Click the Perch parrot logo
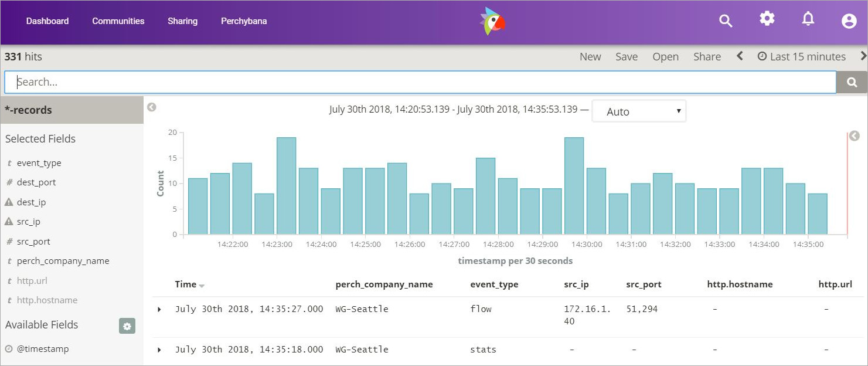The height and width of the screenshot is (366, 868). coord(492,22)
